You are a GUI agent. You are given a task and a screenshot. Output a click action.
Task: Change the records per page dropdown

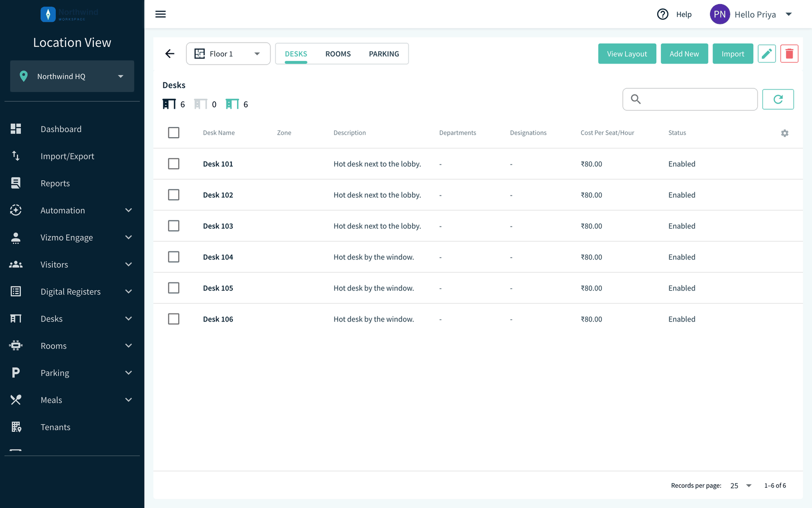point(741,486)
